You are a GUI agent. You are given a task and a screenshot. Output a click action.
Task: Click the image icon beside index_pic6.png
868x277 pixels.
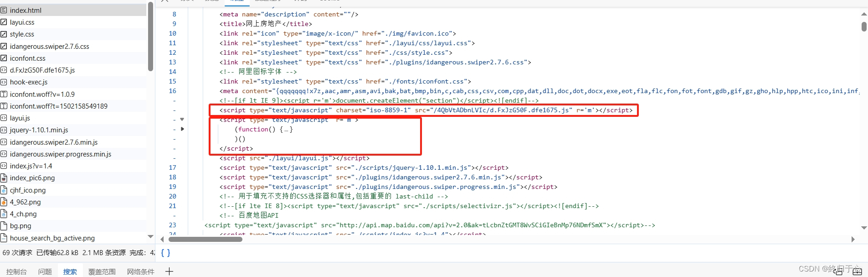click(x=4, y=178)
